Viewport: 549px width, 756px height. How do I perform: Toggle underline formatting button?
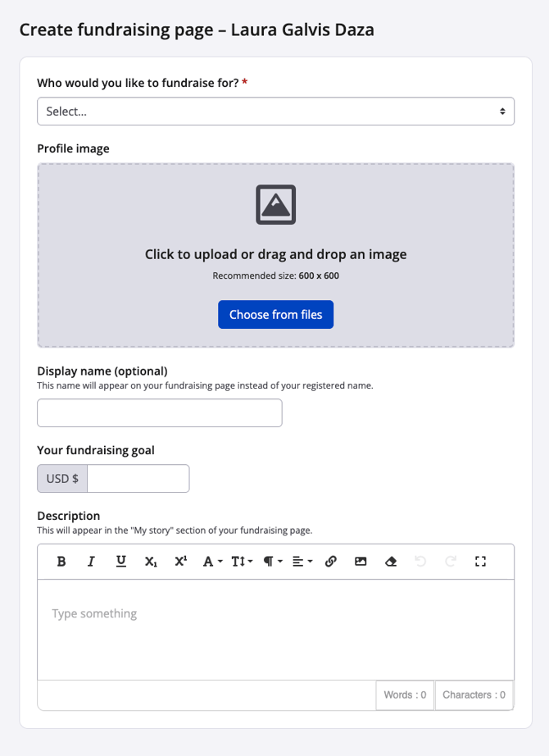click(x=121, y=561)
